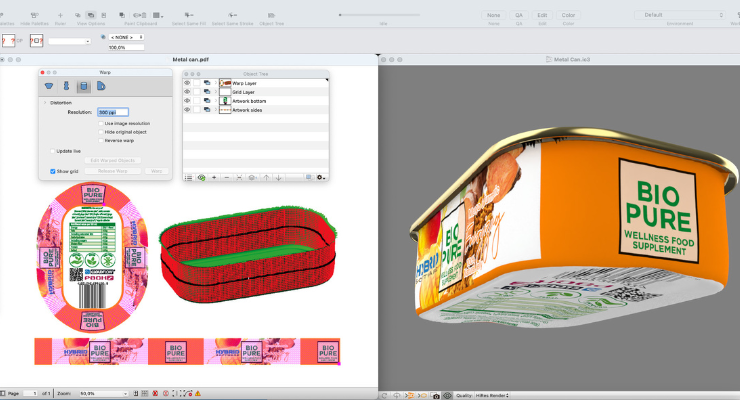This screenshot has height=400, width=740.
Task: Expand the Distortion section
Action: [x=44, y=102]
